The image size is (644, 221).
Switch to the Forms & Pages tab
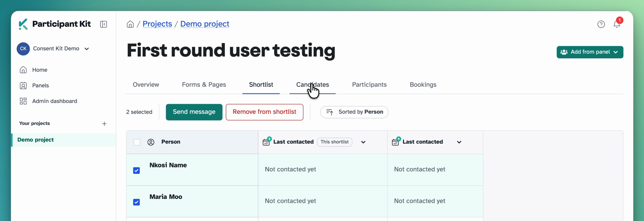point(204,85)
